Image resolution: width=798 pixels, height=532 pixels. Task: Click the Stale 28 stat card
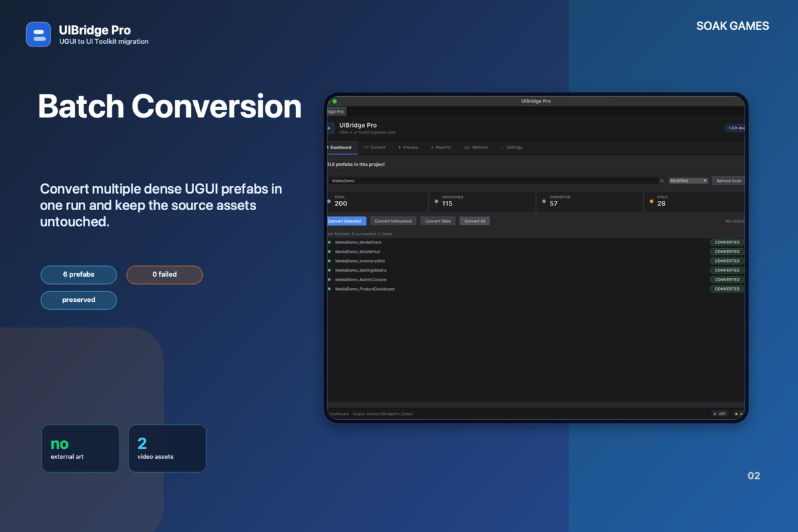click(x=695, y=201)
